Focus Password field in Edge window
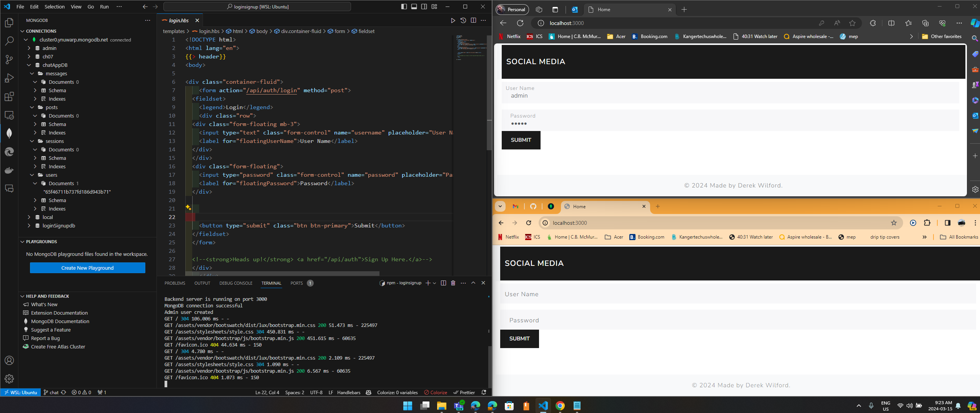This screenshot has height=413, width=980. click(x=730, y=120)
